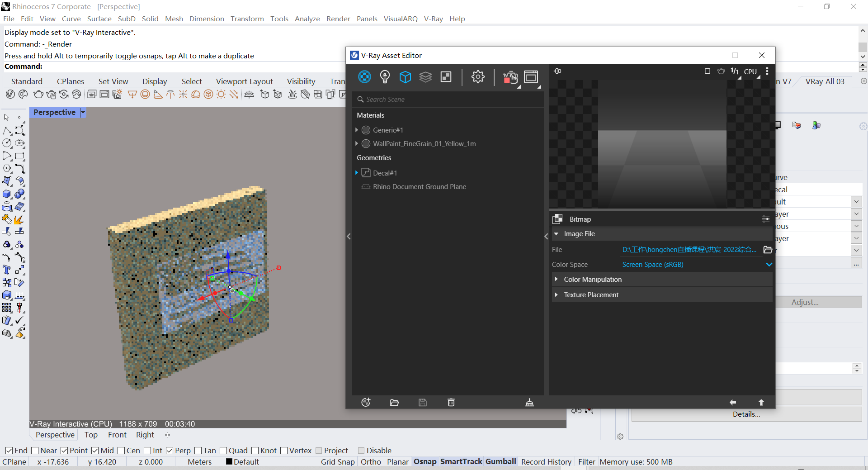868x470 pixels.
Task: Open Perspective viewport title dropdown arrow
Action: coord(83,112)
